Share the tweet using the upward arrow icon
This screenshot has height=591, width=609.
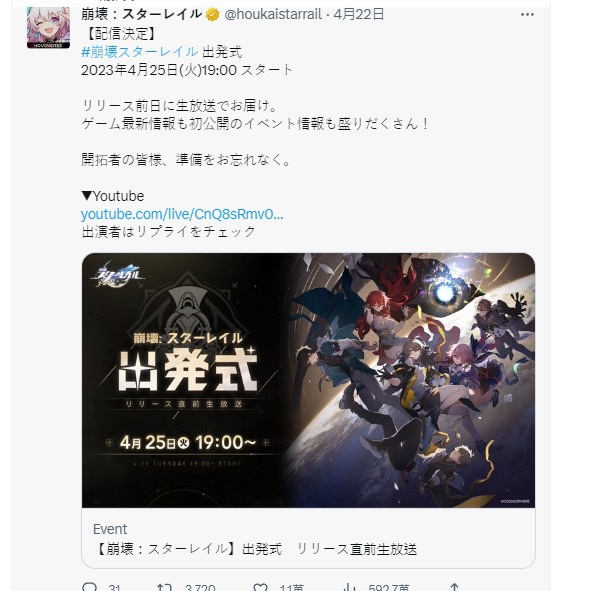pyautogui.click(x=454, y=587)
